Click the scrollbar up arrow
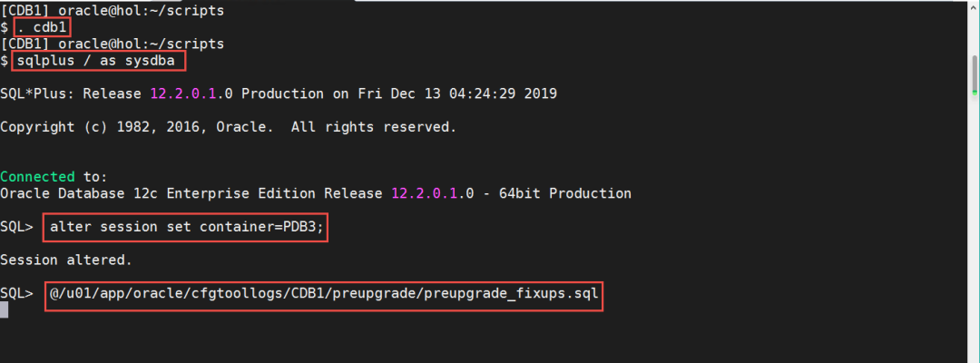Screen dimensions: 980x363 click(973, 9)
